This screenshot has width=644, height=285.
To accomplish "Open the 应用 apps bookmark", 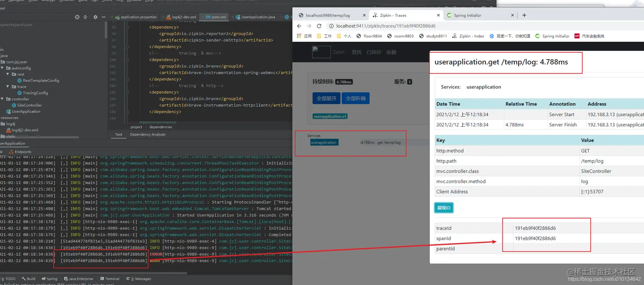I will pyautogui.click(x=304, y=36).
